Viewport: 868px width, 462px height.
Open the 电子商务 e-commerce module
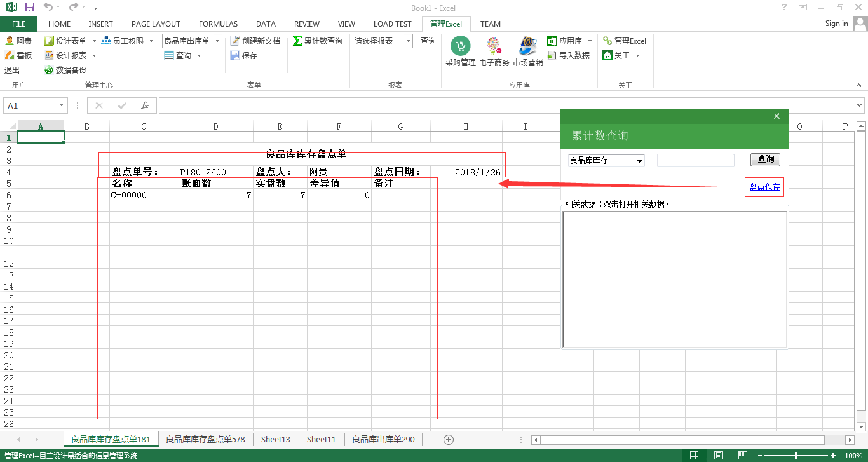494,47
